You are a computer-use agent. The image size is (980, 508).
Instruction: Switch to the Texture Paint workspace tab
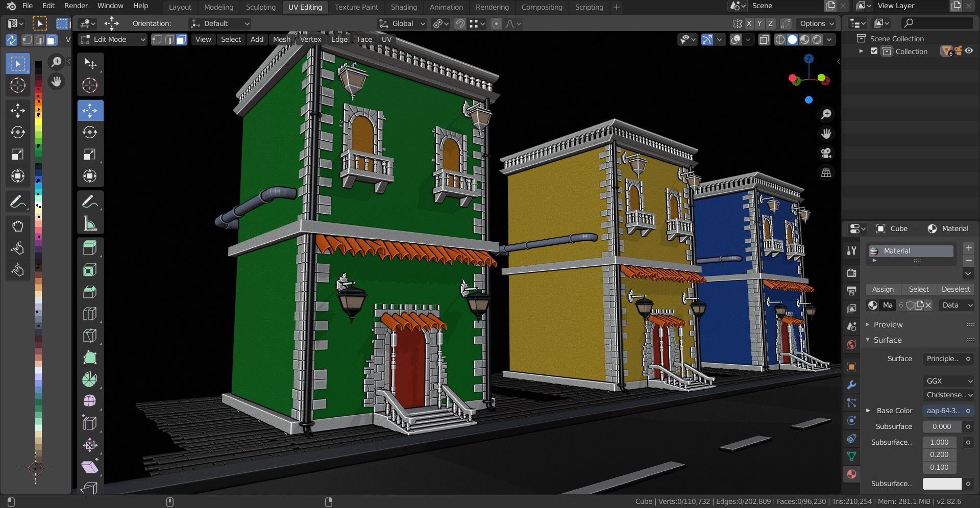pyautogui.click(x=356, y=7)
